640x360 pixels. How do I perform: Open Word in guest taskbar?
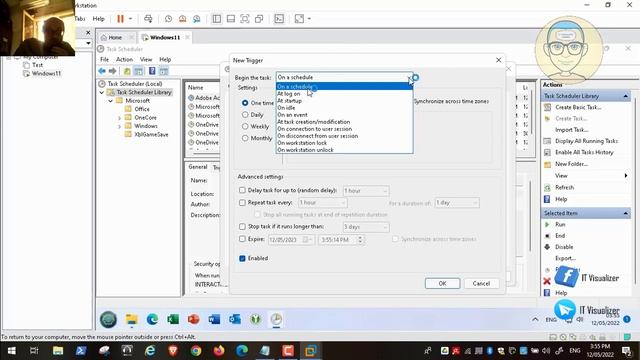pos(214,319)
